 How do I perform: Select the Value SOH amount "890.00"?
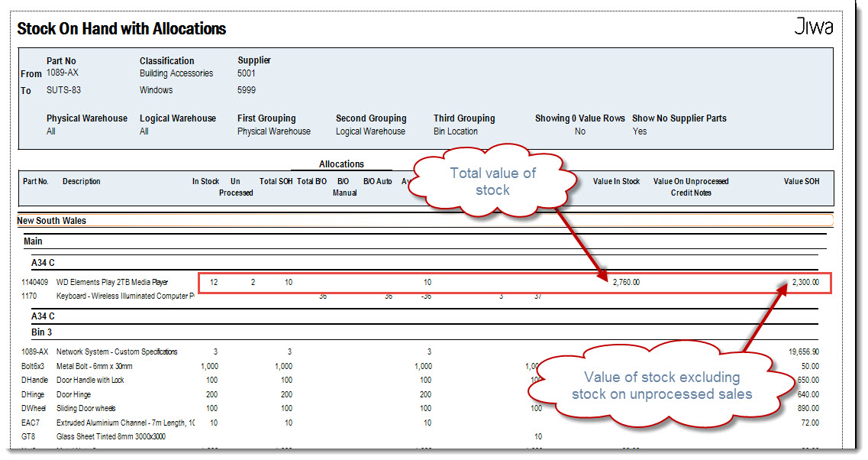pos(808,409)
